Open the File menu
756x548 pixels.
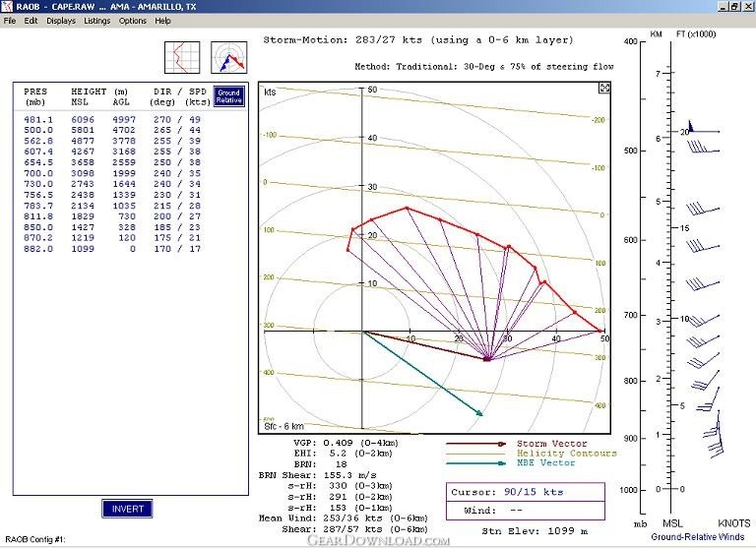point(10,21)
